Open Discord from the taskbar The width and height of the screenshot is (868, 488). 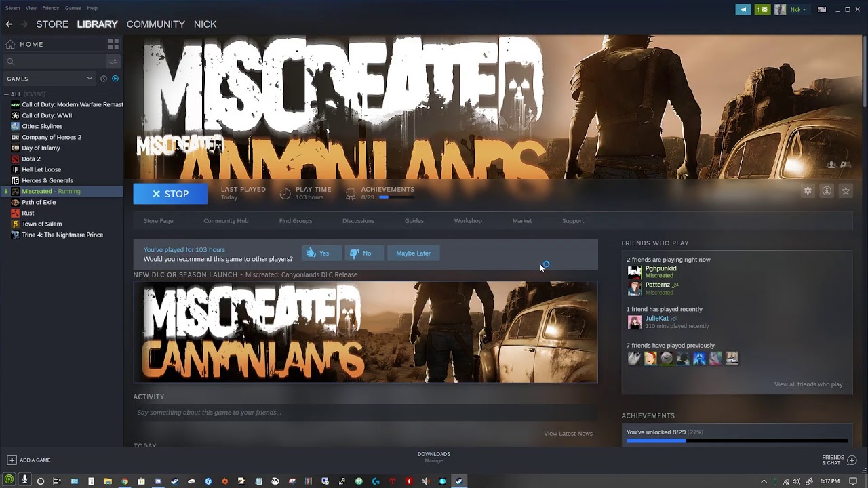(158, 481)
